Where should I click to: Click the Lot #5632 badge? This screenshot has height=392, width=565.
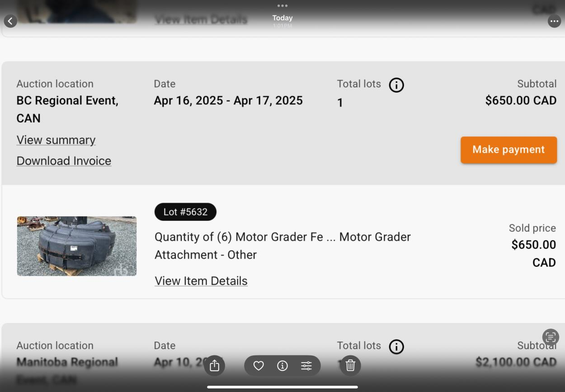pyautogui.click(x=185, y=212)
